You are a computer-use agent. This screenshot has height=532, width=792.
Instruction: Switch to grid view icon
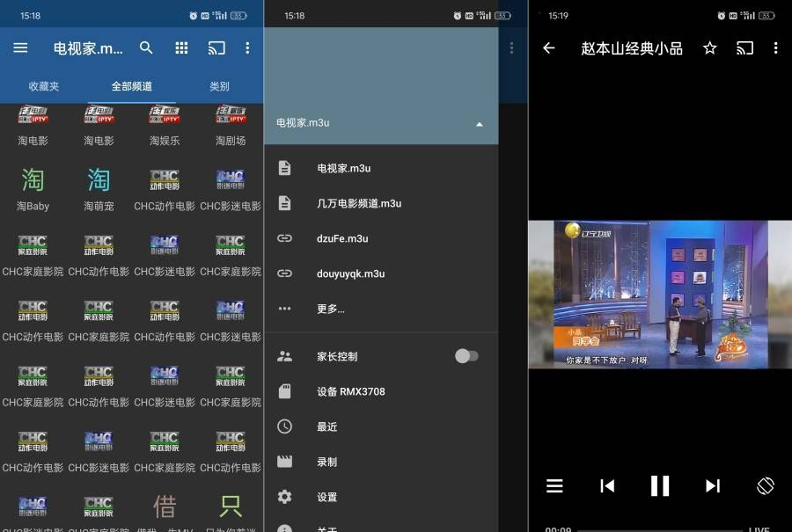point(181,48)
